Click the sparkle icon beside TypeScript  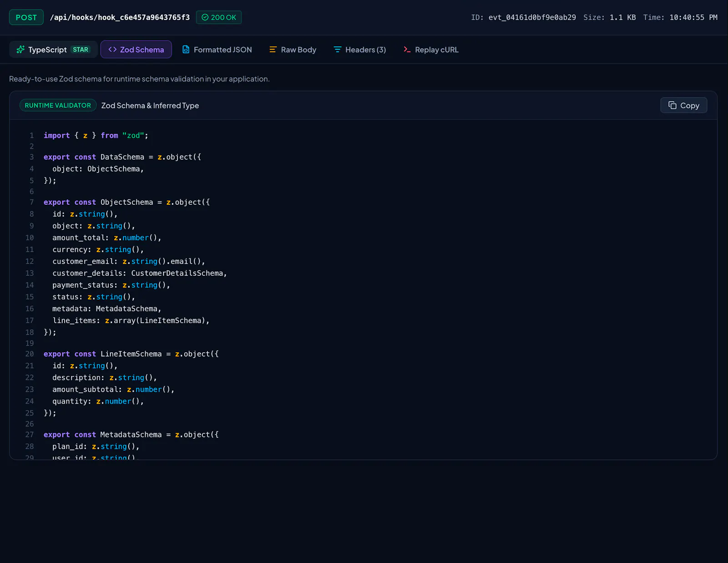pos(20,50)
